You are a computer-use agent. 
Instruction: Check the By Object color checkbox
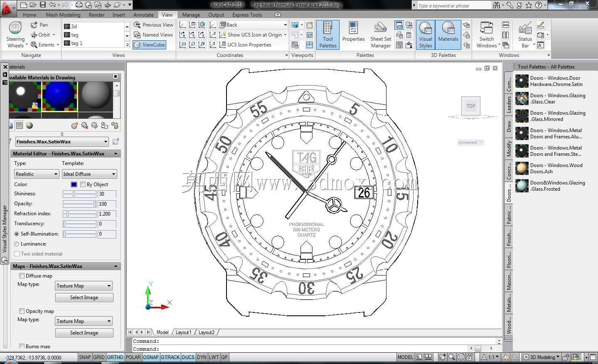coord(83,184)
